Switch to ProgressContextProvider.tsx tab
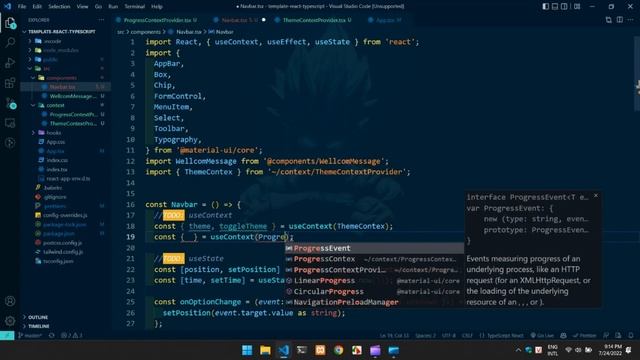Viewport: 640px width, 360px height. coord(157,20)
